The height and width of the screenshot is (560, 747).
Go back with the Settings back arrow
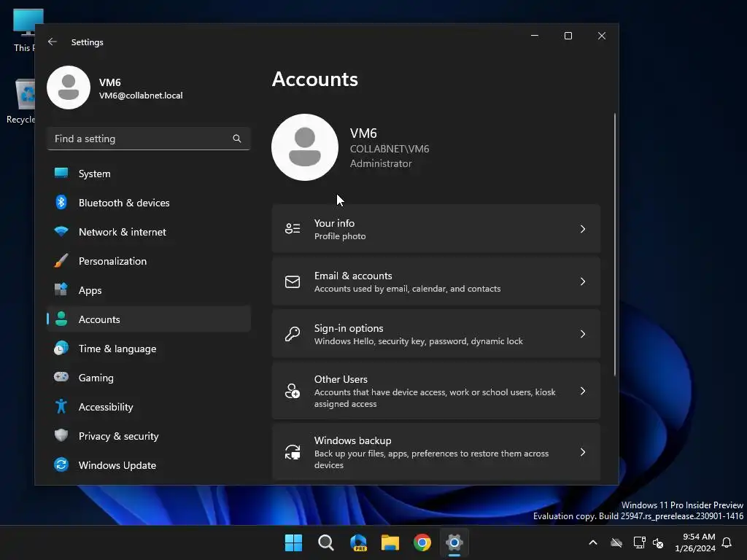[53, 42]
